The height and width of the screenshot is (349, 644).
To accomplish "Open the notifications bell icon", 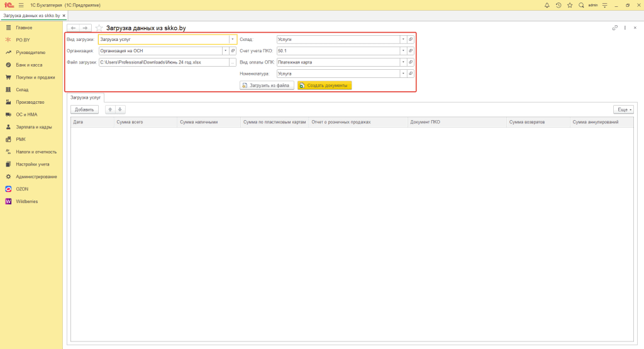I will (x=547, y=5).
